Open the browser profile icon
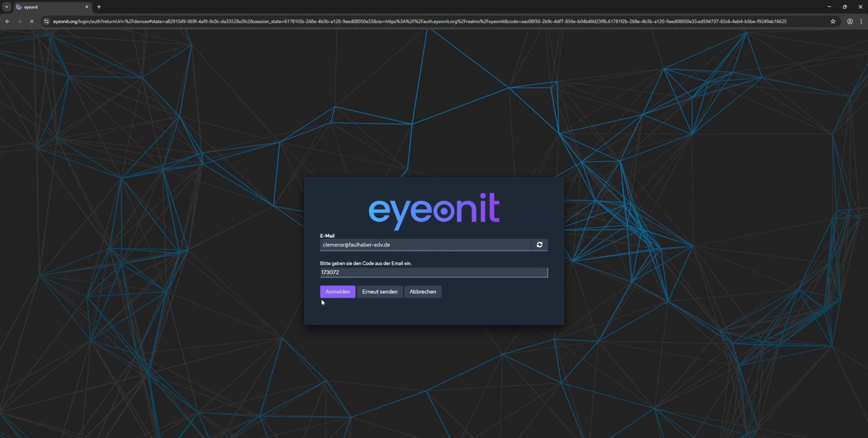The image size is (868, 438). pyautogui.click(x=850, y=21)
